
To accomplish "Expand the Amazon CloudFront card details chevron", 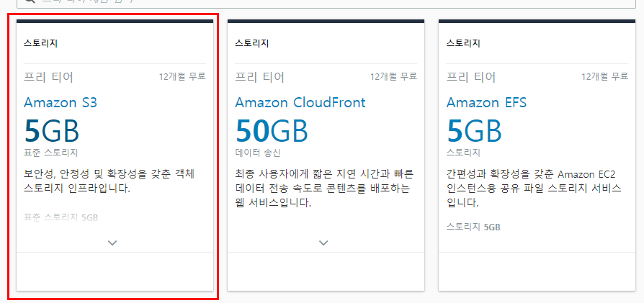I will 323,243.
